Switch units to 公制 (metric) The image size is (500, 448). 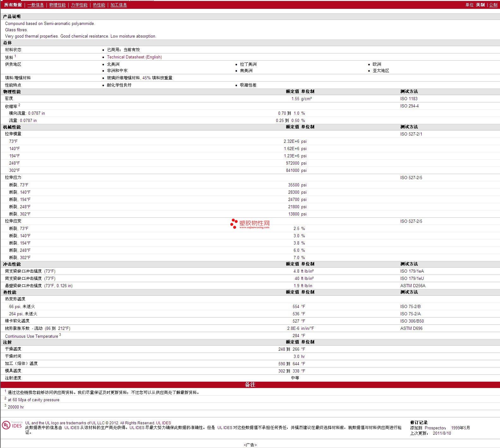point(493,5)
